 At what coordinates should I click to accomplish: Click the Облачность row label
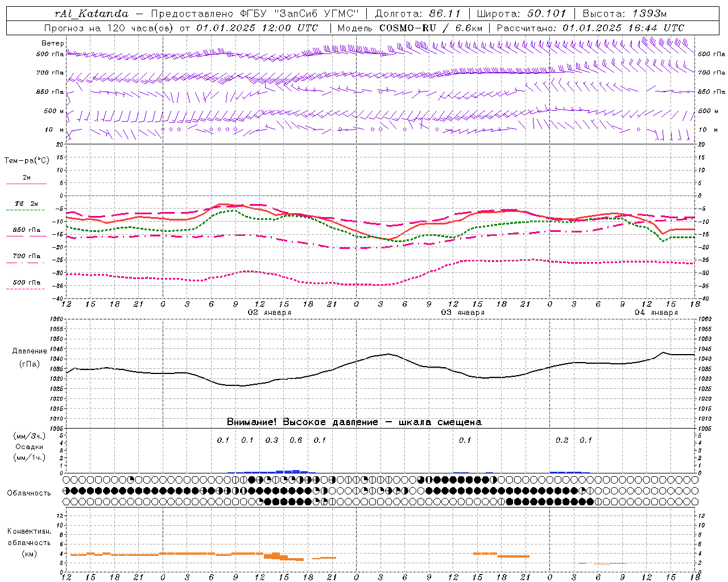(29, 493)
